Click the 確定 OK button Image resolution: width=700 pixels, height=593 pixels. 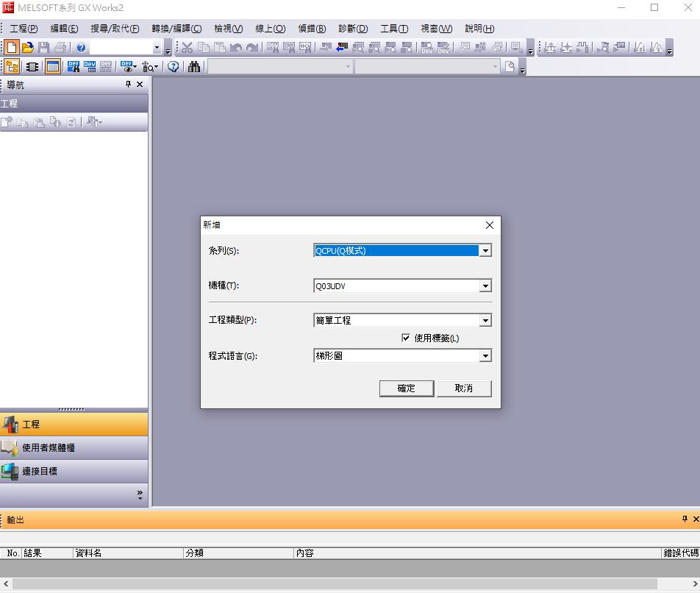coord(406,388)
